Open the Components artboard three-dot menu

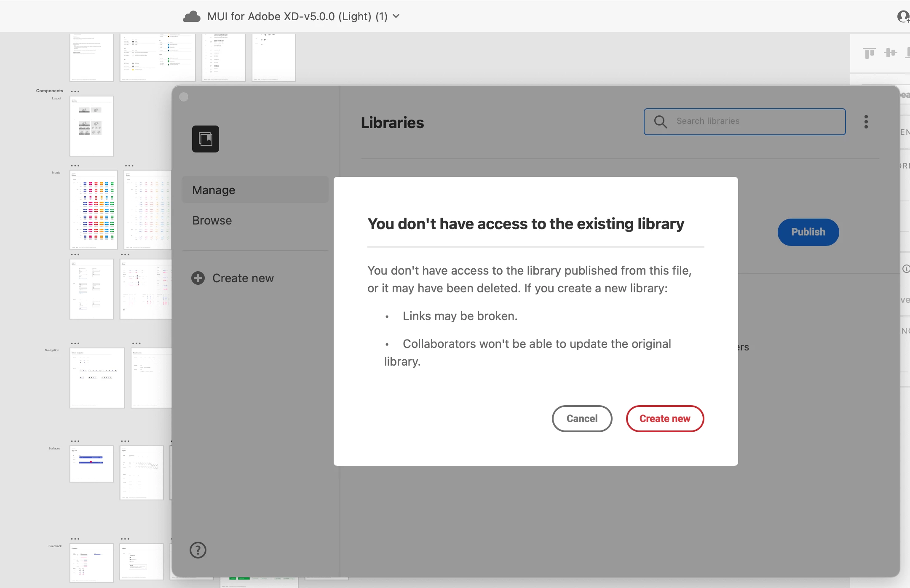click(75, 91)
